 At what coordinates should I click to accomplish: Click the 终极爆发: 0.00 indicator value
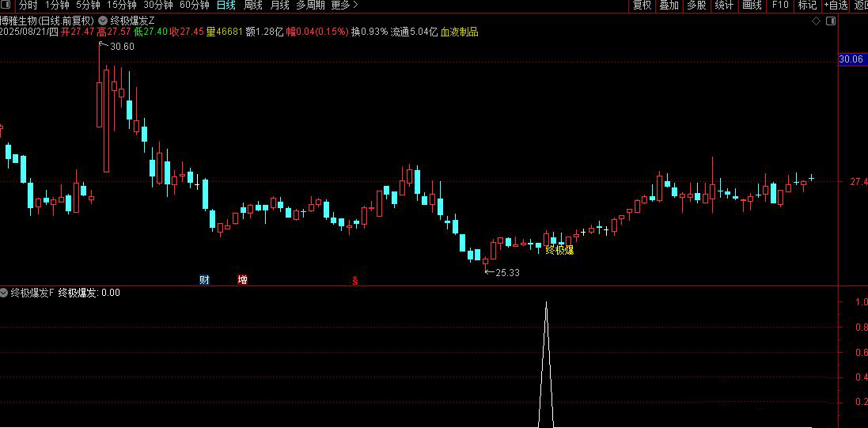(89, 293)
